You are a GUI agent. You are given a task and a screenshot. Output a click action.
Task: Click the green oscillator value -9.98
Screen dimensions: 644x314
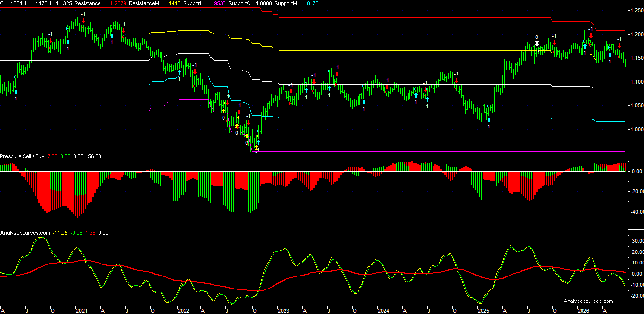[76, 233]
